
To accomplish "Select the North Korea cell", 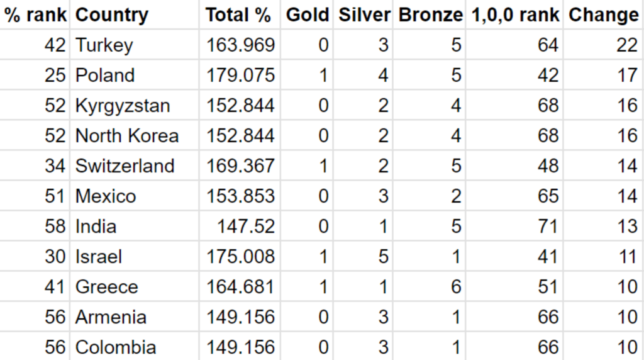I will (127, 136).
